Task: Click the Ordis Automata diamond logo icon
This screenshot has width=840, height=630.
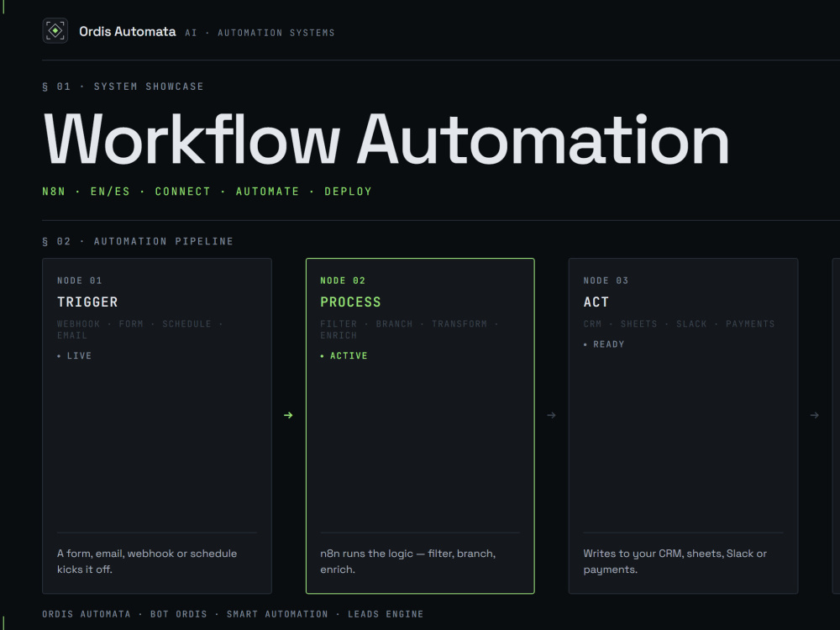Action: coord(55,30)
